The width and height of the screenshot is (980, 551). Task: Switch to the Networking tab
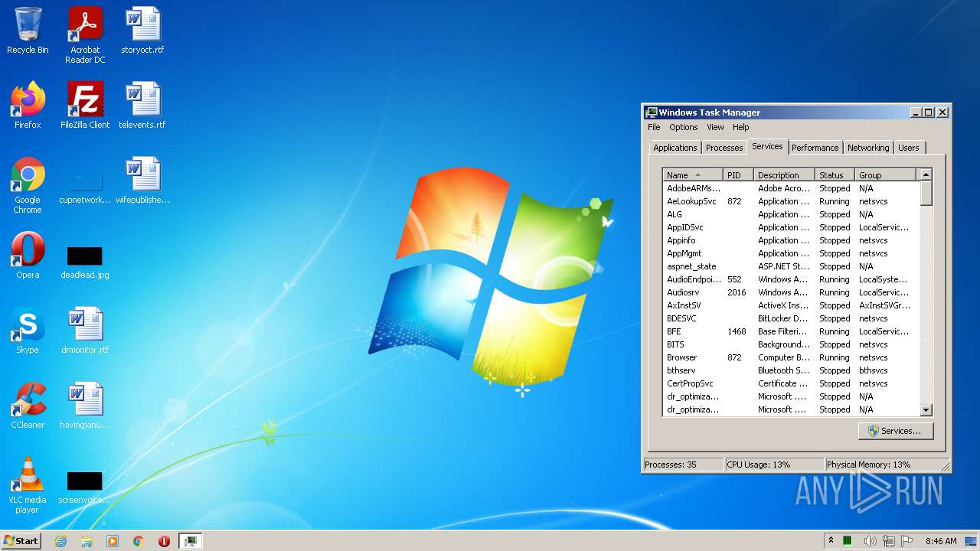868,148
